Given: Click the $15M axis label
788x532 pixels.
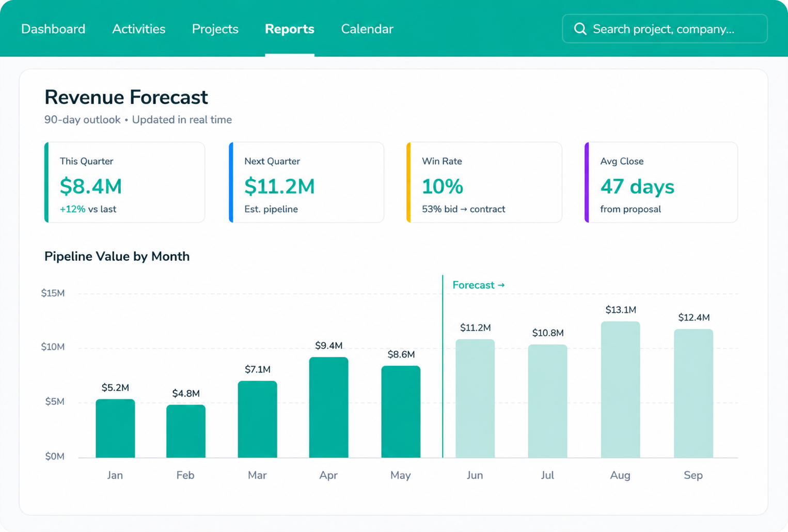Looking at the screenshot, I should click(53, 293).
